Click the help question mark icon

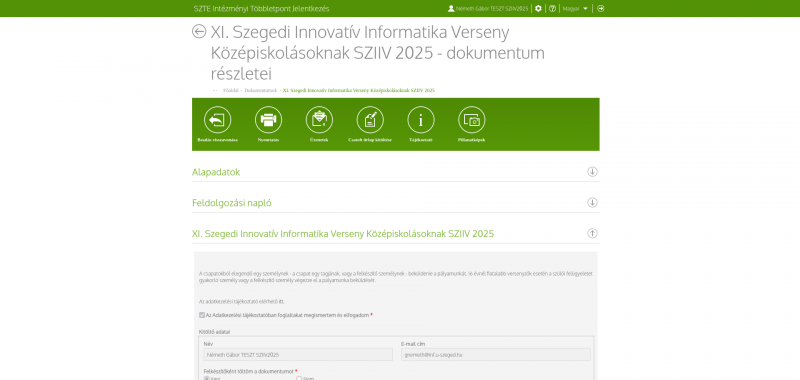[x=552, y=9]
